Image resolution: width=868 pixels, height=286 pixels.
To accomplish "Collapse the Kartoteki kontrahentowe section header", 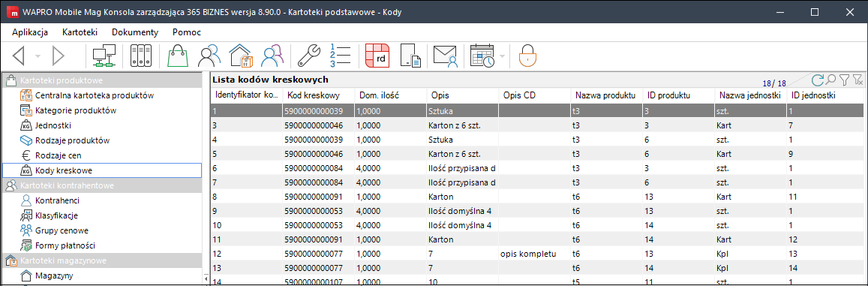I will (102, 185).
